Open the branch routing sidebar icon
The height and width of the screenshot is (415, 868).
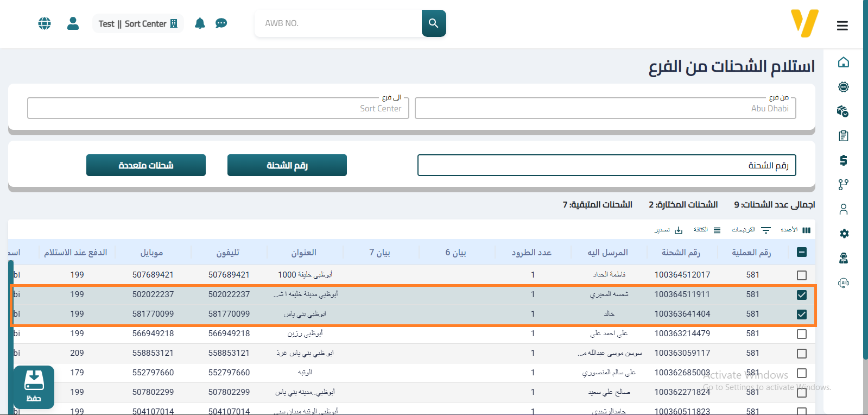click(843, 185)
